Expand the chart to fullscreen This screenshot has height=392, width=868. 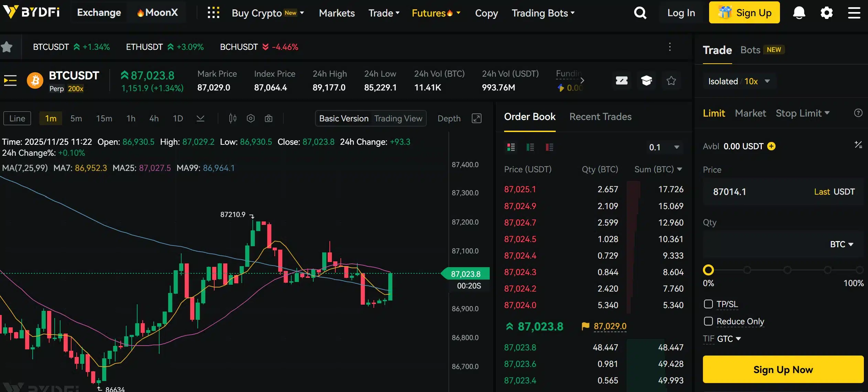click(x=477, y=118)
